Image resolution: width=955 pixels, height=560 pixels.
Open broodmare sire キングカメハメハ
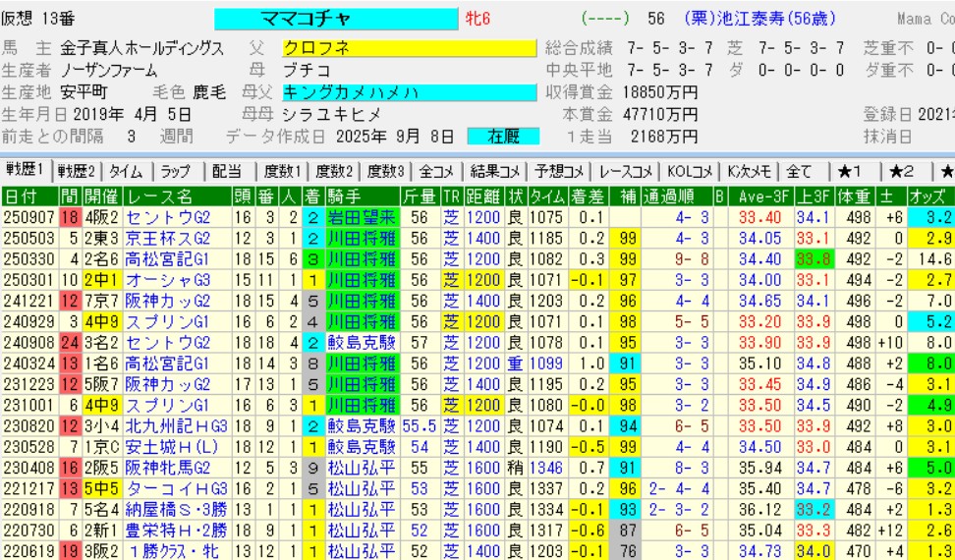[408, 91]
